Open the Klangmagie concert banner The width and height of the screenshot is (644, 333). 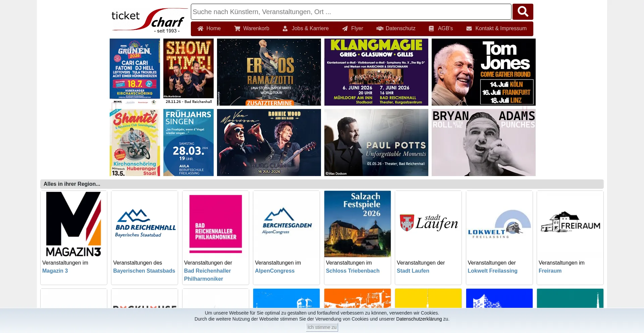point(376,72)
